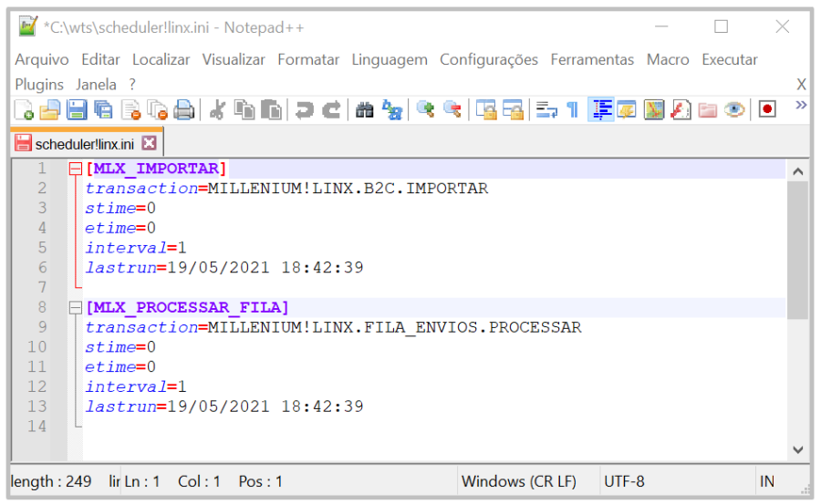
Task: Start macro recording with the red dot
Action: tap(767, 109)
